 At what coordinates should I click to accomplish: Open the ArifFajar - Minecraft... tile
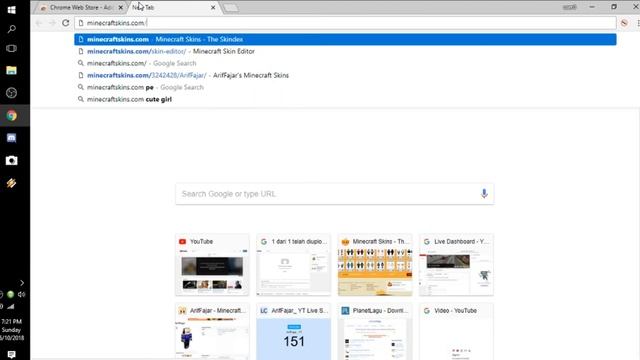212,331
